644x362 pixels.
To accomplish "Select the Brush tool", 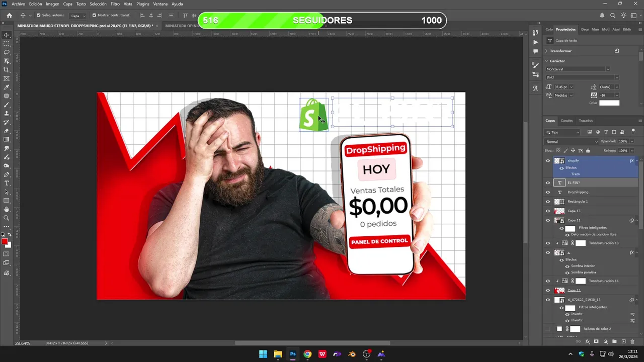I will point(7,105).
